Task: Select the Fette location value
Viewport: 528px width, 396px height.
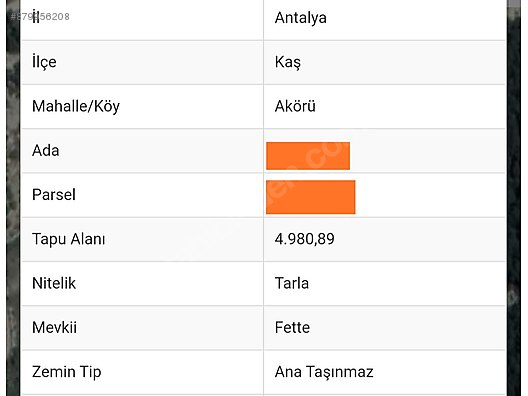Action: (x=292, y=327)
